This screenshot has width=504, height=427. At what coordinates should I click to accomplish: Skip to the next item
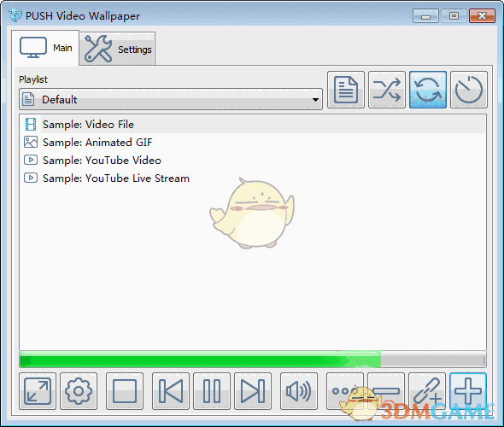pyautogui.click(x=253, y=391)
